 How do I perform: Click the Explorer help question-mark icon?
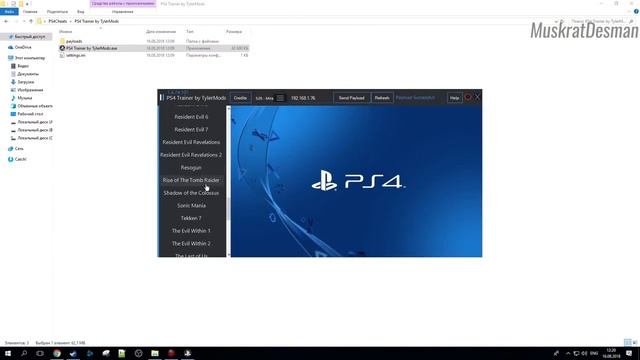pos(636,12)
